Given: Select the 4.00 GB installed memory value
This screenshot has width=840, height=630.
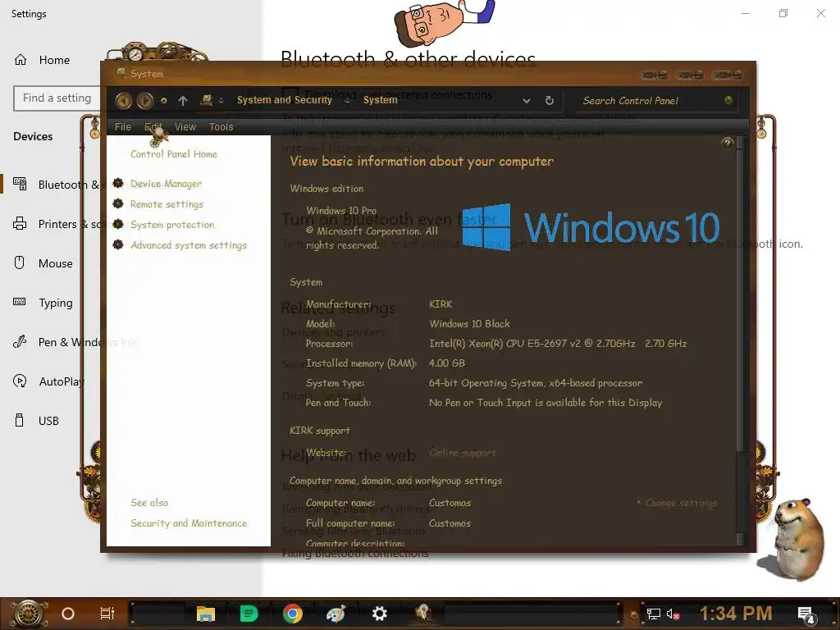Looking at the screenshot, I should click(447, 363).
